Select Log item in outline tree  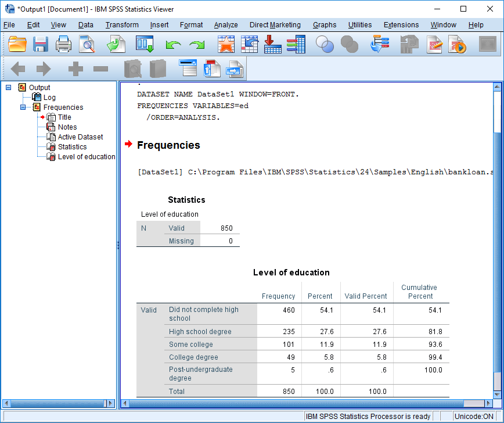[x=49, y=98]
